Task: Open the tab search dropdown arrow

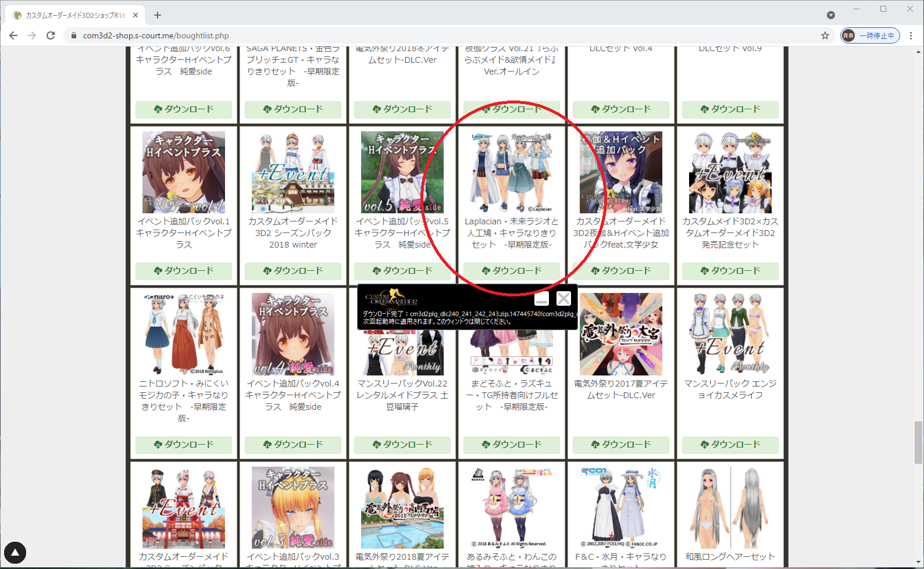Action: tap(831, 15)
